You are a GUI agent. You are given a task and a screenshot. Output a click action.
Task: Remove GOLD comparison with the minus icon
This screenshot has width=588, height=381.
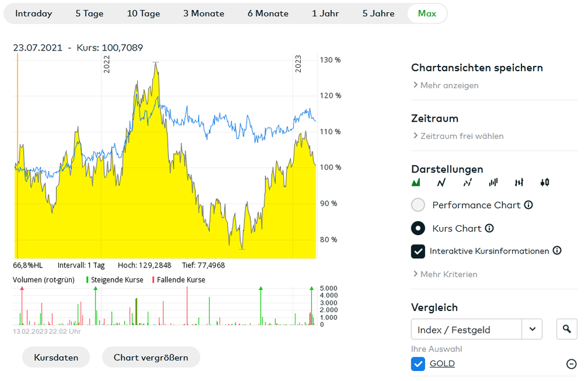[571, 364]
